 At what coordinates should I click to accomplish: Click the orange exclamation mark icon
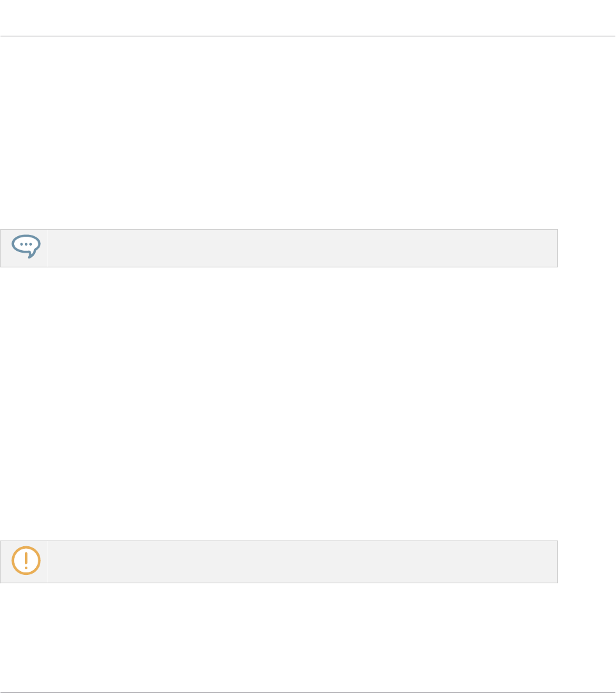click(x=26, y=561)
